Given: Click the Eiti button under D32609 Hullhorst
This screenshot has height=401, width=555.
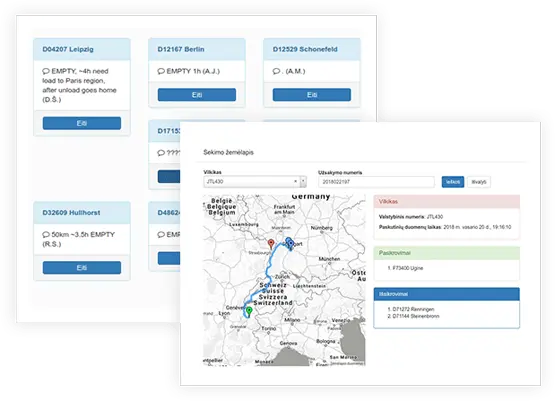Looking at the screenshot, I should [x=82, y=268].
